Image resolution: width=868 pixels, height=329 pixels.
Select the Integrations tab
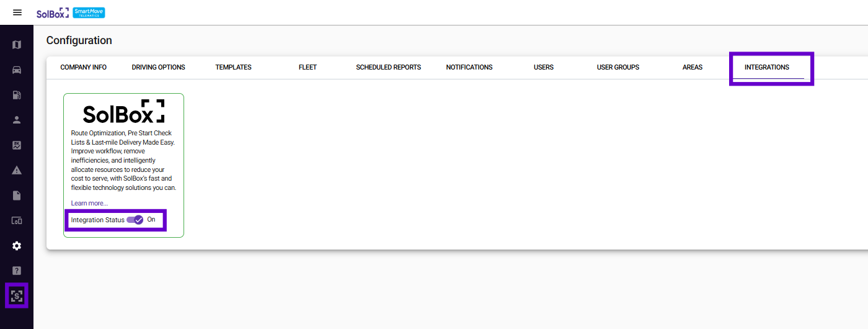point(767,67)
